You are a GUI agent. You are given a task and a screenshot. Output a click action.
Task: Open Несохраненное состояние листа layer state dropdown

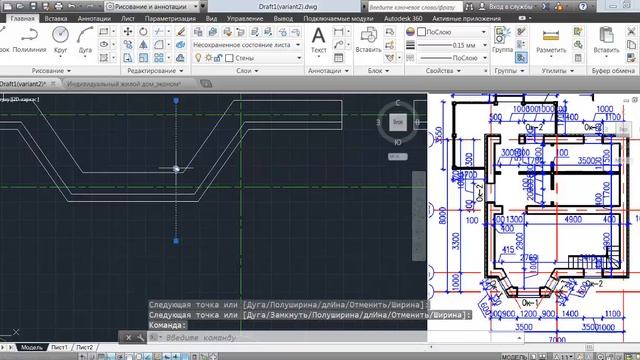click(x=247, y=44)
